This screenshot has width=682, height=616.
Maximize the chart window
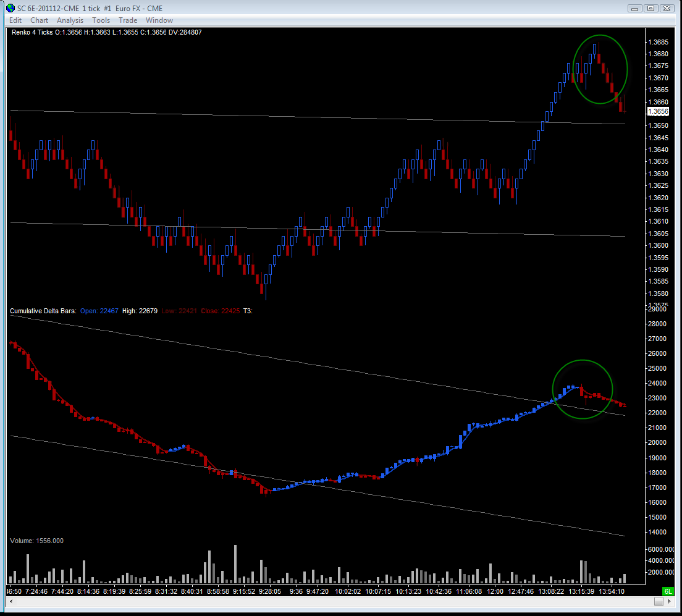click(651, 8)
